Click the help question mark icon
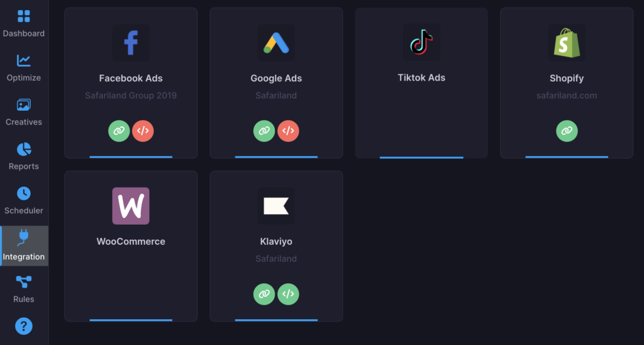Image resolution: width=644 pixels, height=345 pixels. (x=24, y=326)
